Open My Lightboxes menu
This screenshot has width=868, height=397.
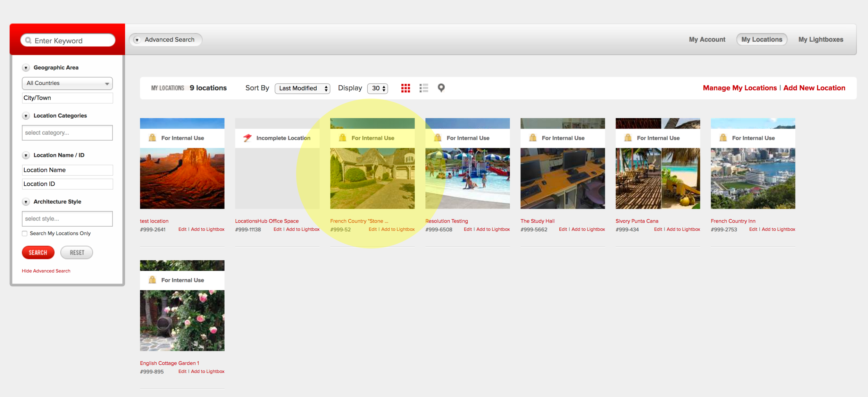pos(821,40)
